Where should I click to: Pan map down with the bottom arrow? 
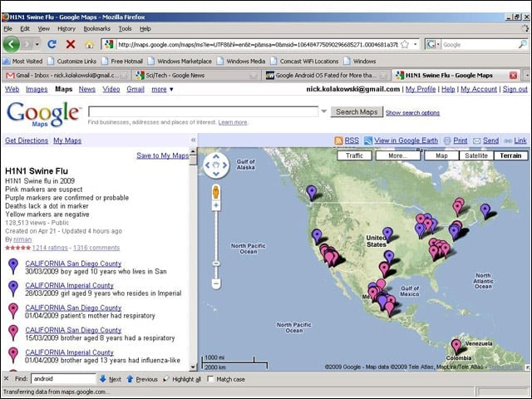(x=216, y=174)
